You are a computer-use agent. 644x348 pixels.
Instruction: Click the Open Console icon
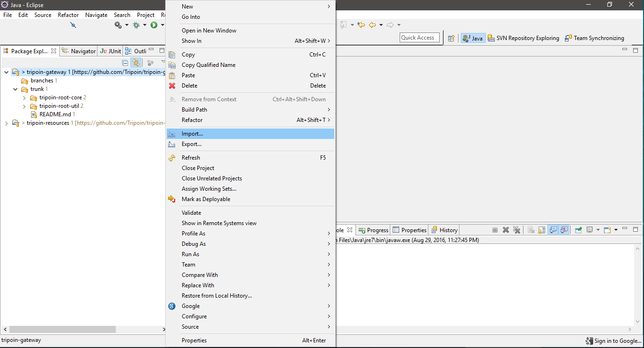pyautogui.click(x=607, y=230)
